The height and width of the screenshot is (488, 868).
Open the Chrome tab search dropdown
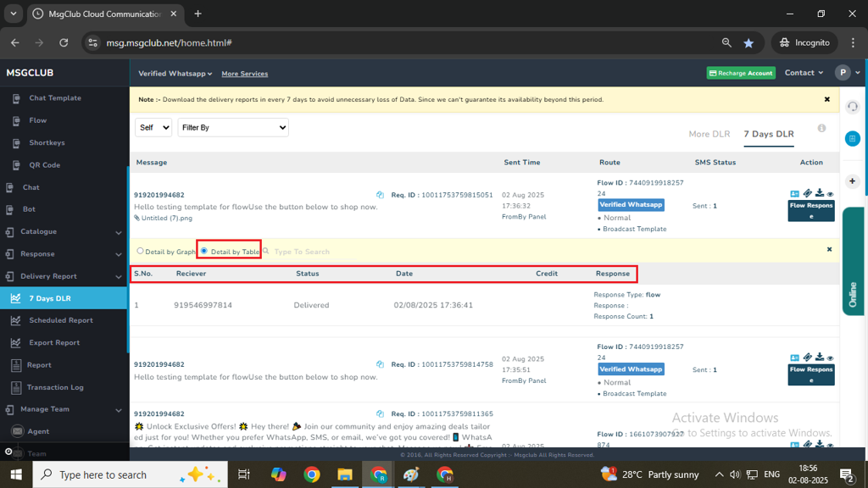(x=14, y=14)
